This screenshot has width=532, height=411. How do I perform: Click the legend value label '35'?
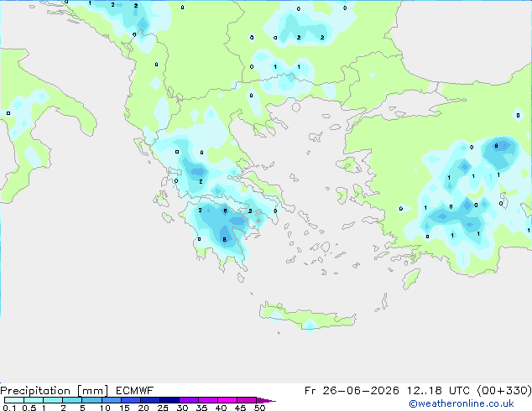coord(201,408)
